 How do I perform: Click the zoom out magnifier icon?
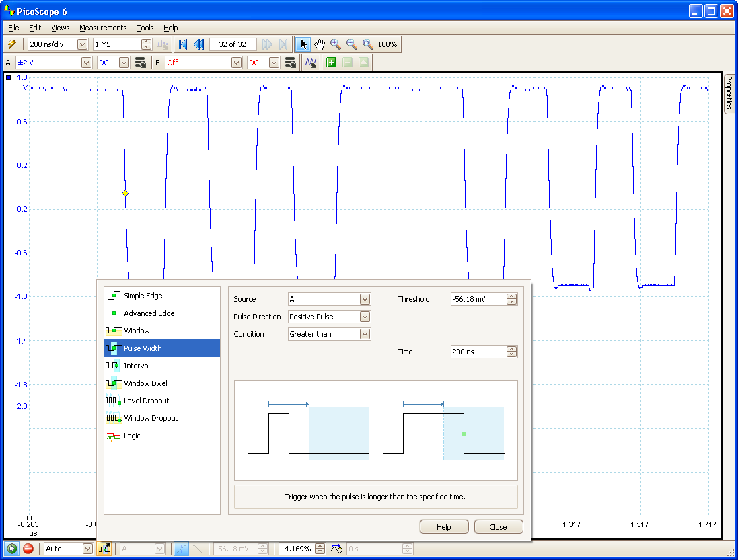[x=351, y=44]
